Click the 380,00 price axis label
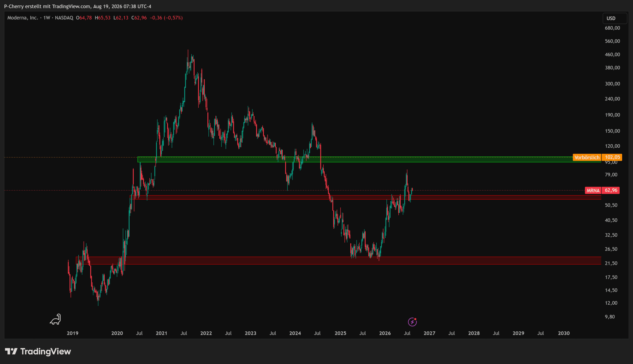Screen dimensions: 633x364 tap(612, 68)
